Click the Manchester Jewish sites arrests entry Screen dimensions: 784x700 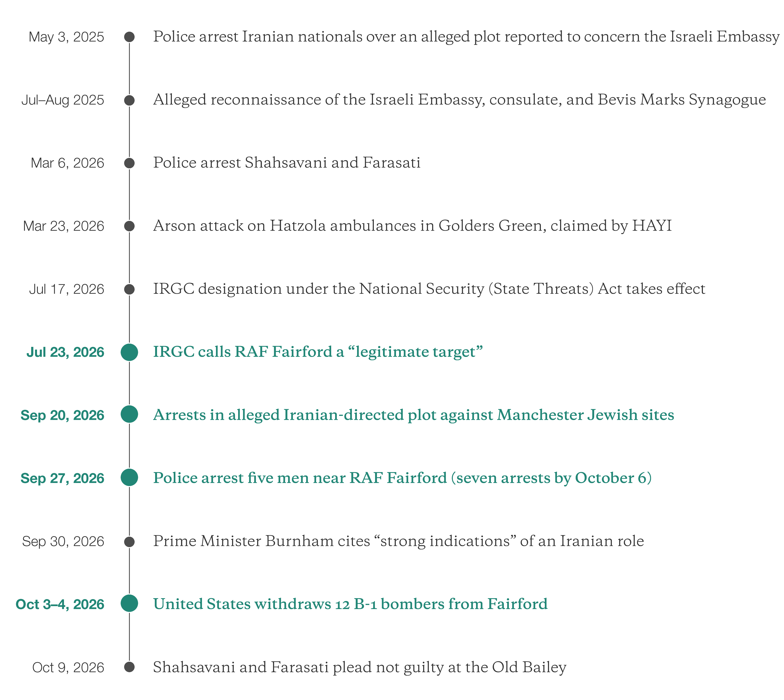pos(413,415)
